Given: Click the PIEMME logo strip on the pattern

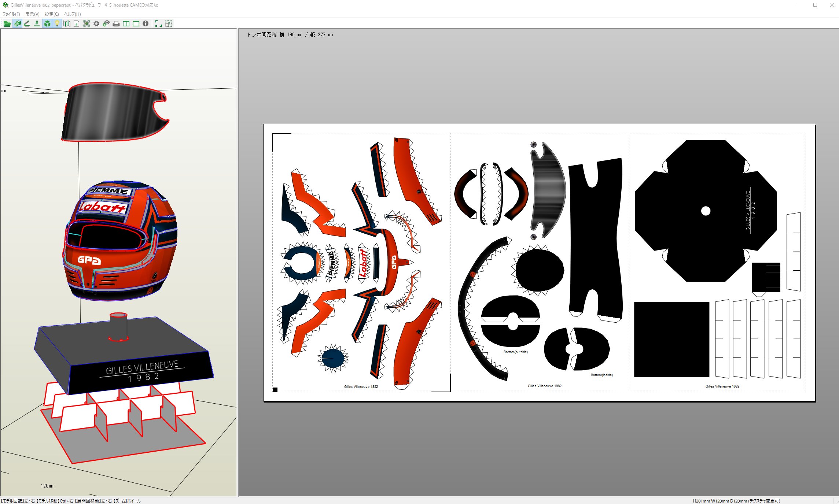Looking at the screenshot, I should click(331, 263).
